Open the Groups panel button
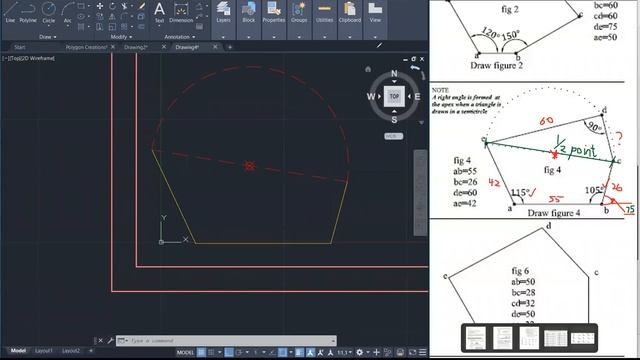 299,12
